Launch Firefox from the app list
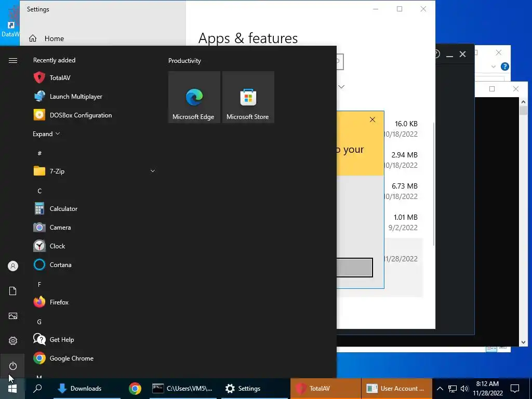532x399 pixels. 94,302
